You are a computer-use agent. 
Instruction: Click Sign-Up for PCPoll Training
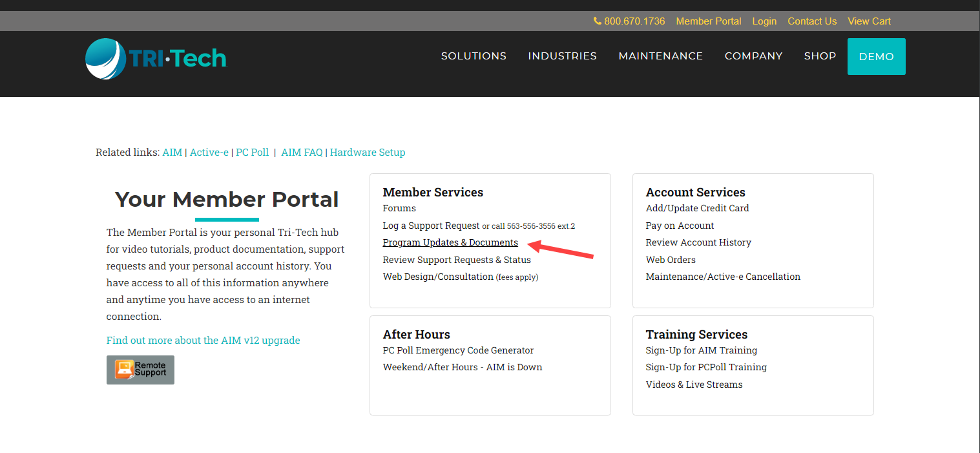(x=706, y=367)
